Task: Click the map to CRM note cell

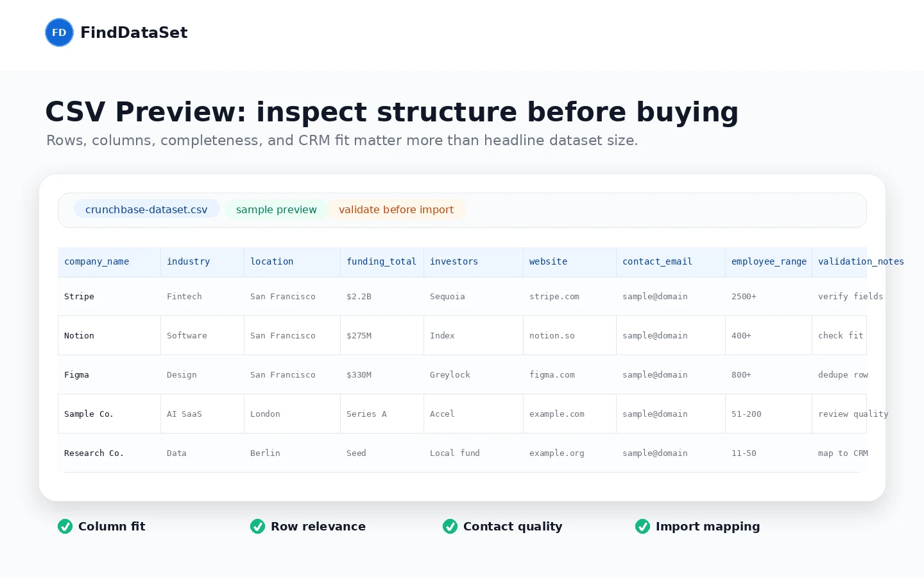Action: 839,453
